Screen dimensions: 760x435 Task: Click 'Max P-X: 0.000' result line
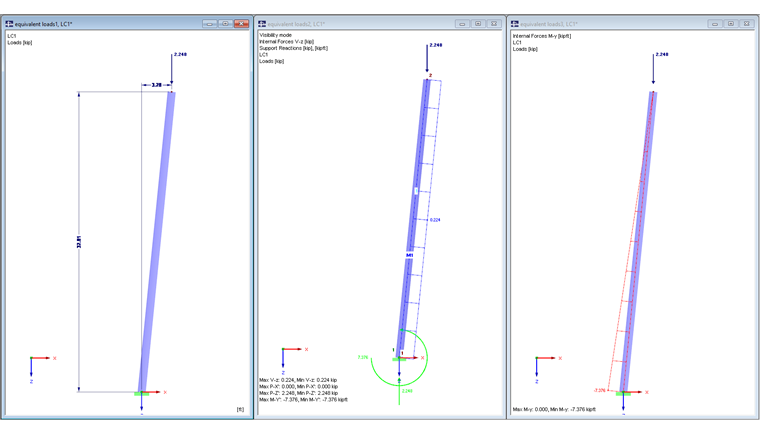tap(298, 387)
